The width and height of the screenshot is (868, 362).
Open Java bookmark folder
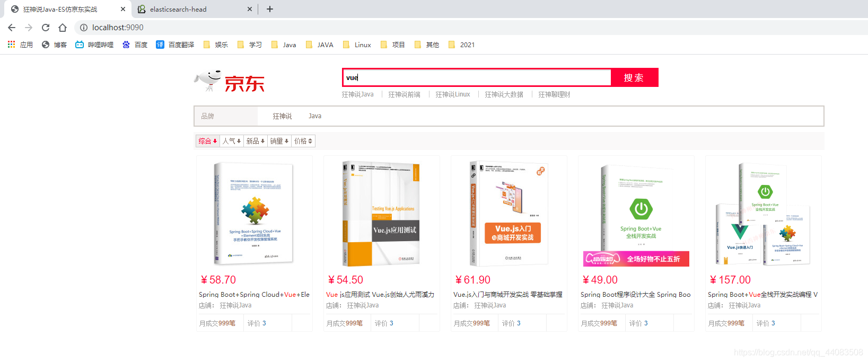pyautogui.click(x=284, y=45)
